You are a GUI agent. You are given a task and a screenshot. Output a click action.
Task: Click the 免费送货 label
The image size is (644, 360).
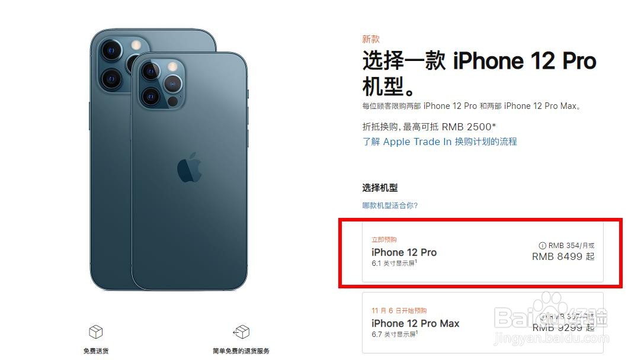[96, 351]
